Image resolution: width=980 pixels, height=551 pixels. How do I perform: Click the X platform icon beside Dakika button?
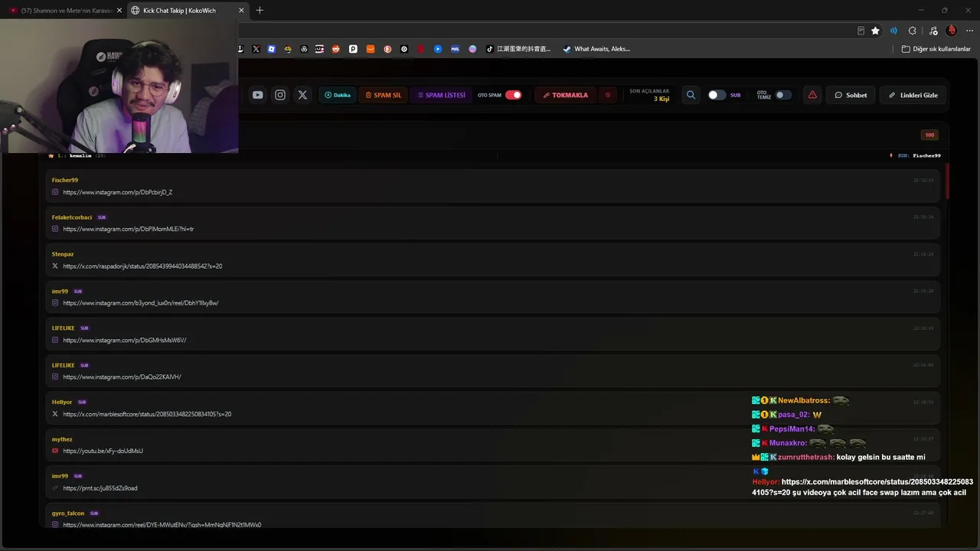click(x=302, y=95)
